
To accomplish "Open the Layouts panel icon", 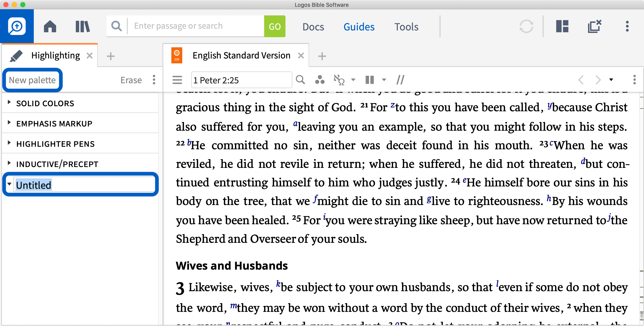I will pyautogui.click(x=562, y=26).
